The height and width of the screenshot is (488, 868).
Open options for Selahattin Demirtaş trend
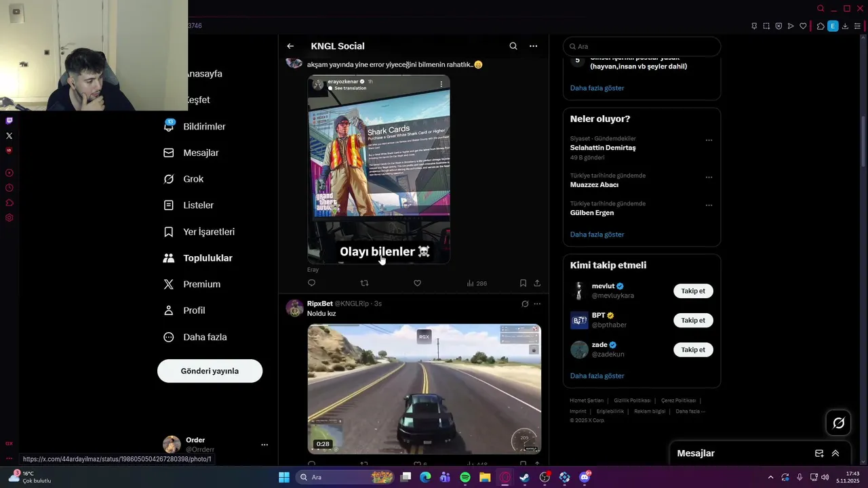[709, 140]
